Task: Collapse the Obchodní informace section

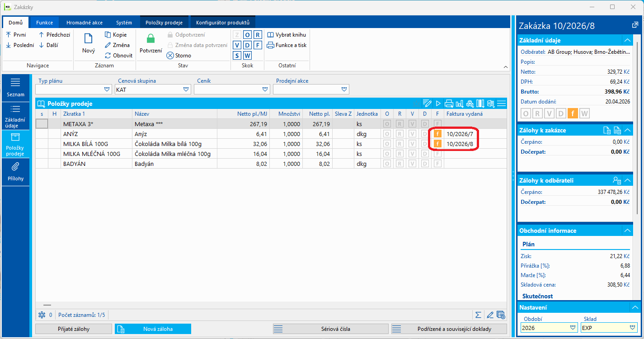Action: point(627,231)
